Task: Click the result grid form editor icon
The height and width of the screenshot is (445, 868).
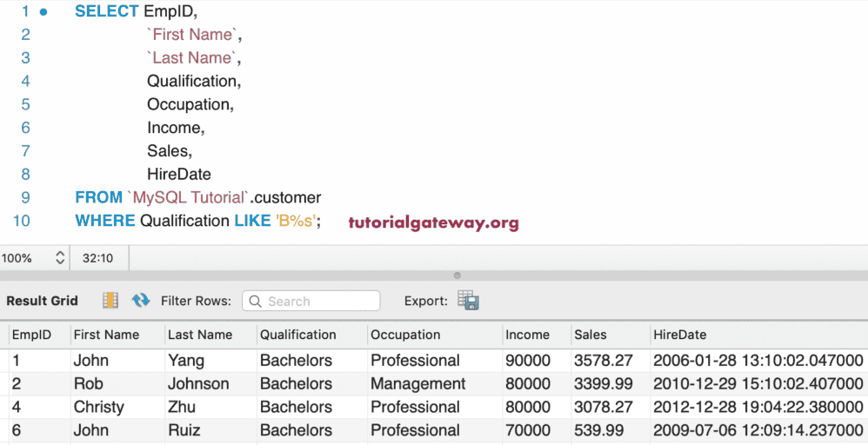Action: tap(110, 301)
